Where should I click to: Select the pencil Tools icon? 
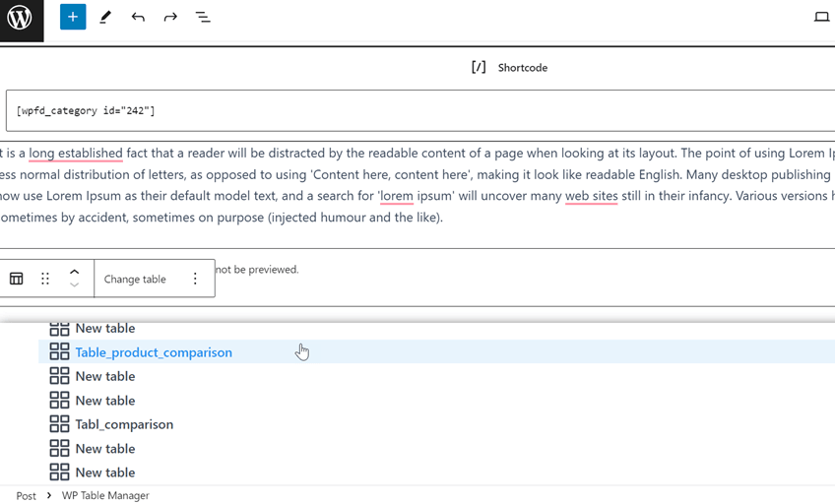click(105, 17)
